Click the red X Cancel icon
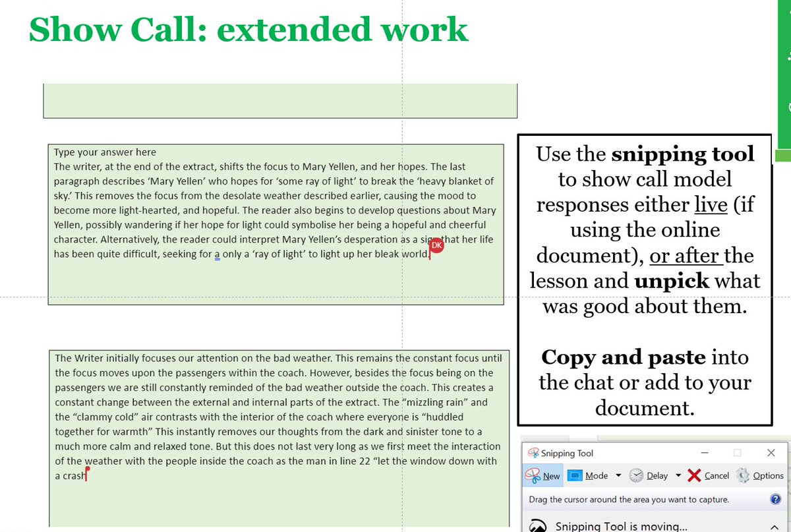This screenshot has width=791, height=532. click(694, 475)
